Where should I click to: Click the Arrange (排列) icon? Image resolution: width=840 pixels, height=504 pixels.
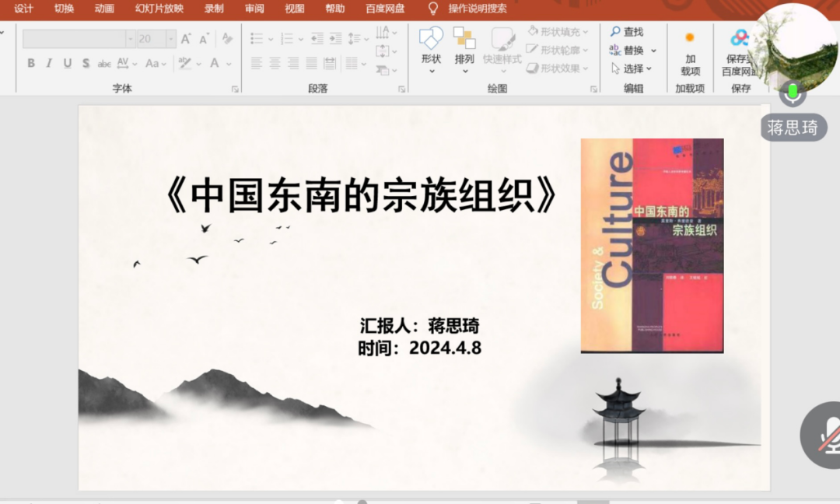click(464, 39)
